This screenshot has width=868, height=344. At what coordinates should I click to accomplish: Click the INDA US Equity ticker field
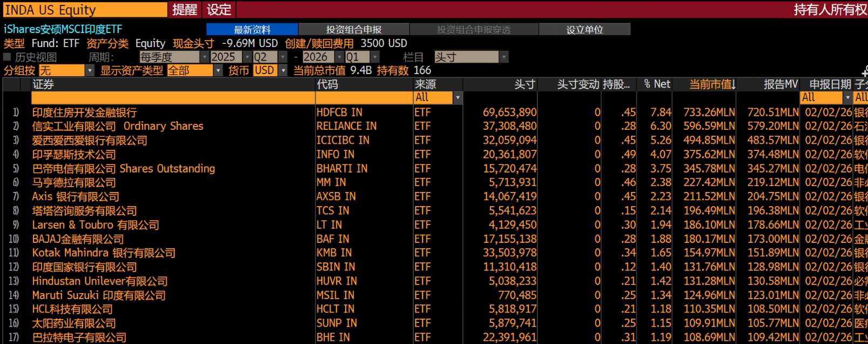(x=85, y=10)
